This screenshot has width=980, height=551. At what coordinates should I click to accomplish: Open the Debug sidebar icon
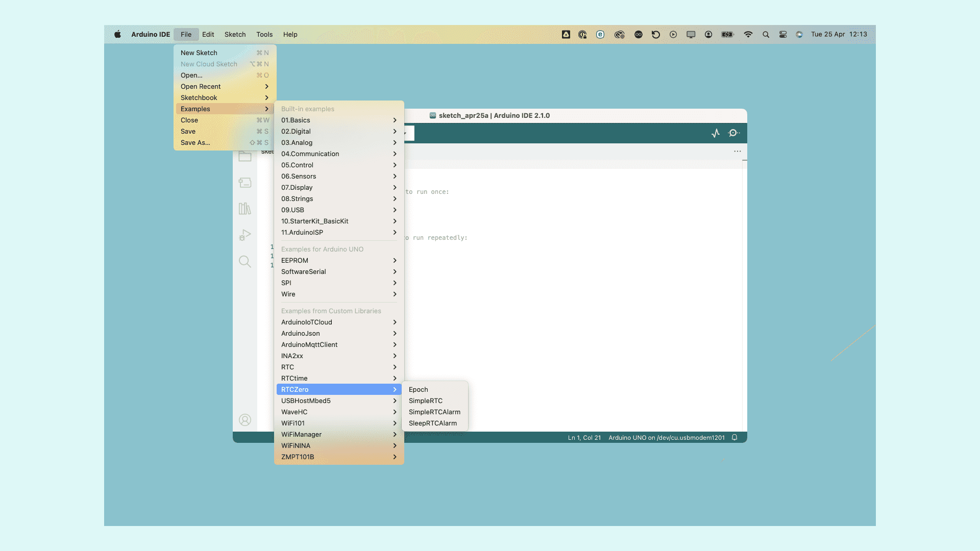tap(245, 235)
